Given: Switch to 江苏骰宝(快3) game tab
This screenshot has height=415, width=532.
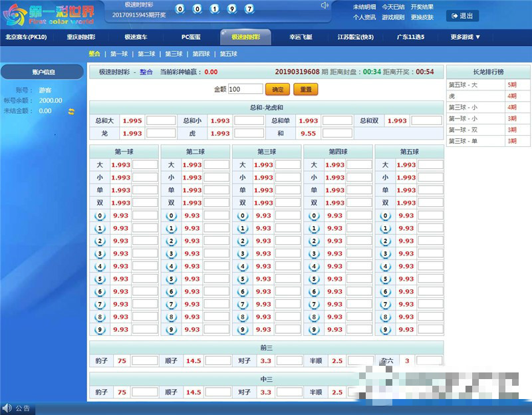Looking at the screenshot, I should click(x=356, y=37).
